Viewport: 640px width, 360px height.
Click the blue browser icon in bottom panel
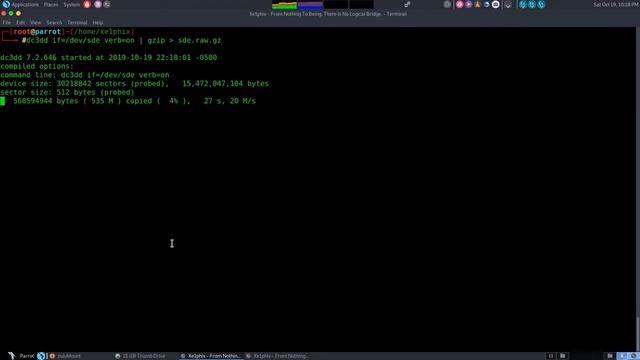41,356
